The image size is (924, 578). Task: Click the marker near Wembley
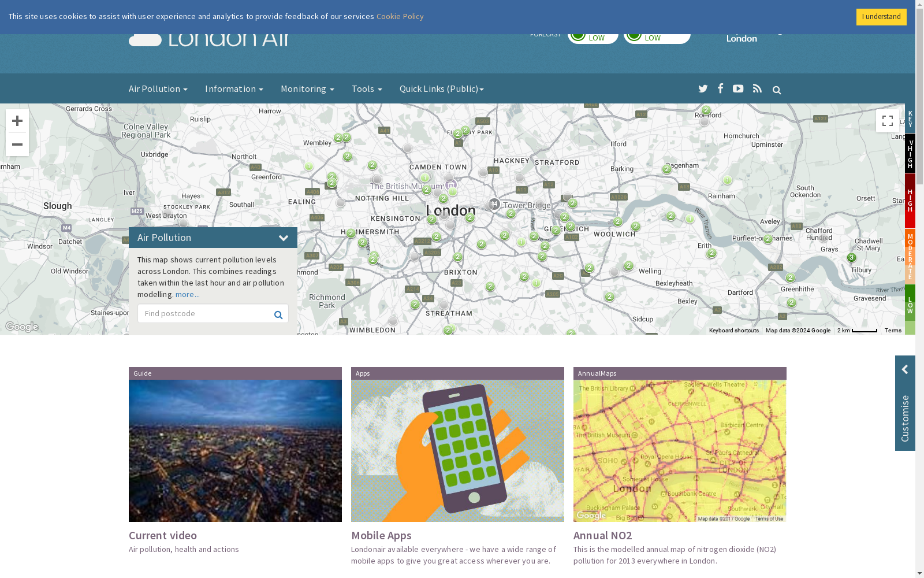338,138
